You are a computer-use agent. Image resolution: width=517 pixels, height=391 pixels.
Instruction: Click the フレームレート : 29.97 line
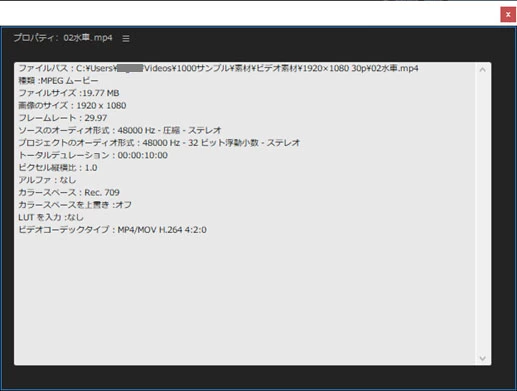(63, 118)
